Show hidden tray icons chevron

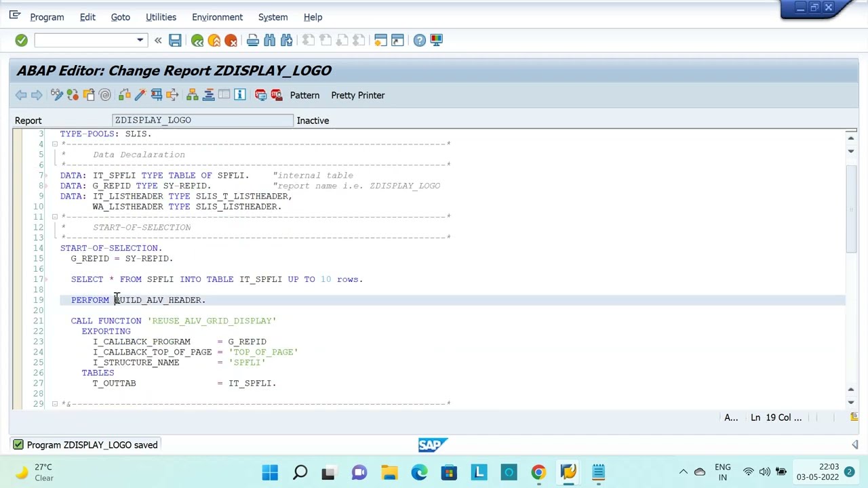coord(683,472)
